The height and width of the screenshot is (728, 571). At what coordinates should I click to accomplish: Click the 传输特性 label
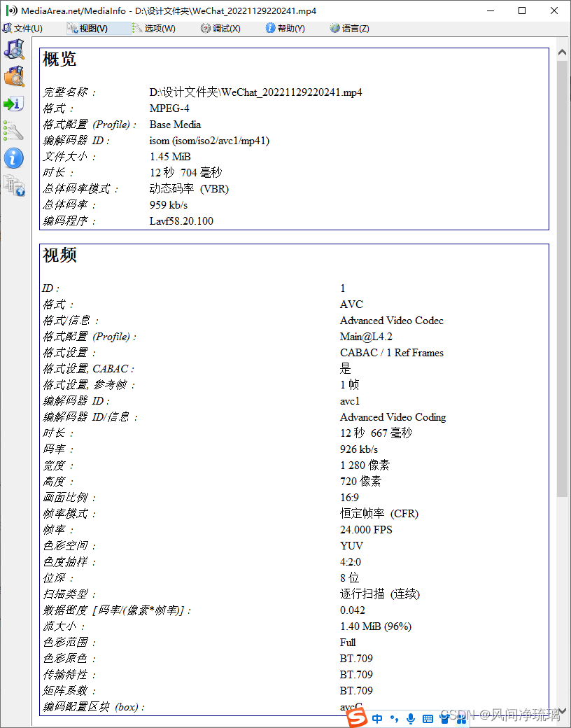69,675
